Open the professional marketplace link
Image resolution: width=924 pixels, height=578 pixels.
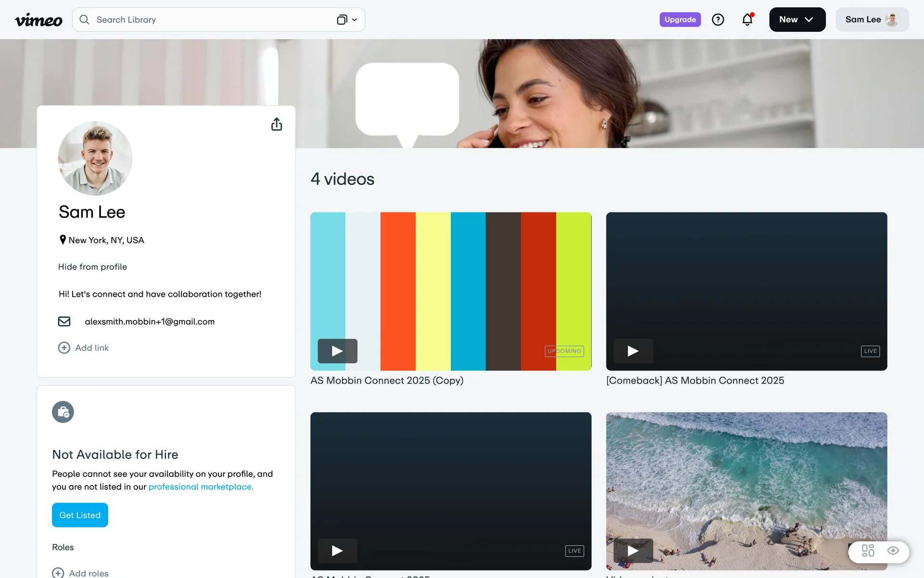click(201, 487)
